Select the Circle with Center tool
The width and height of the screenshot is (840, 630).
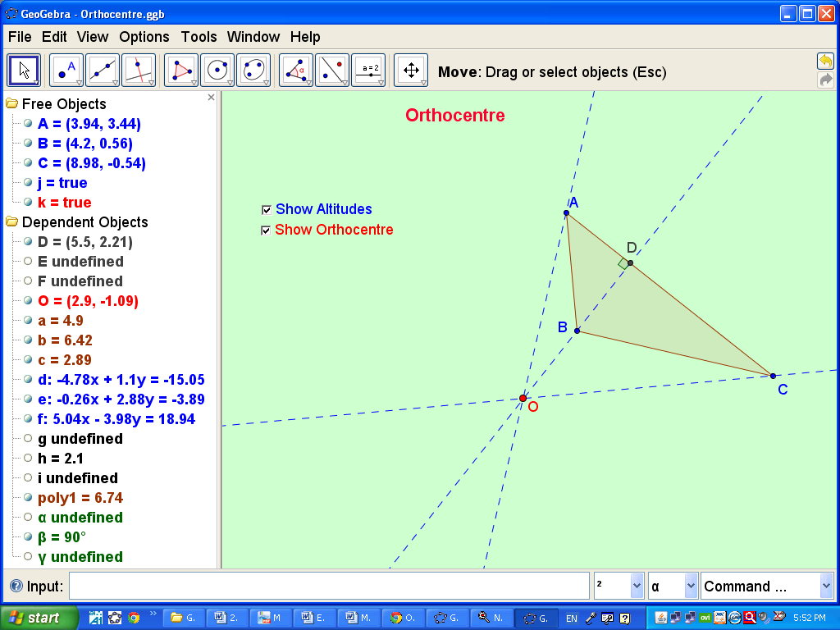pos(217,70)
